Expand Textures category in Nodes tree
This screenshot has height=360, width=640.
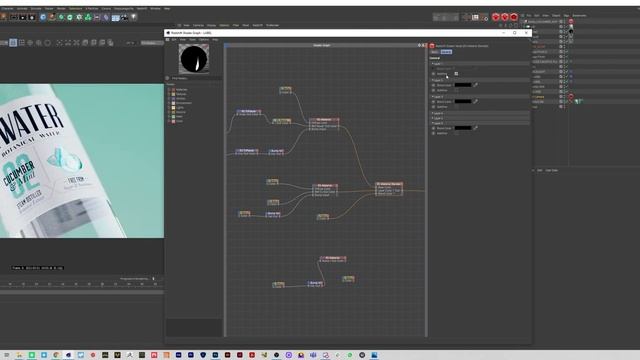coord(169,94)
